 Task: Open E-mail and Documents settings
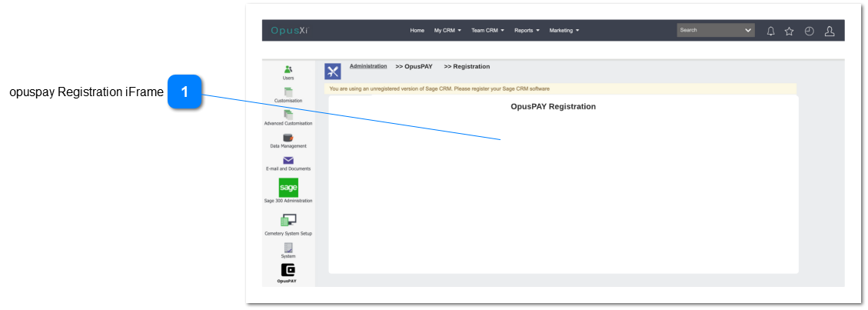[288, 160]
